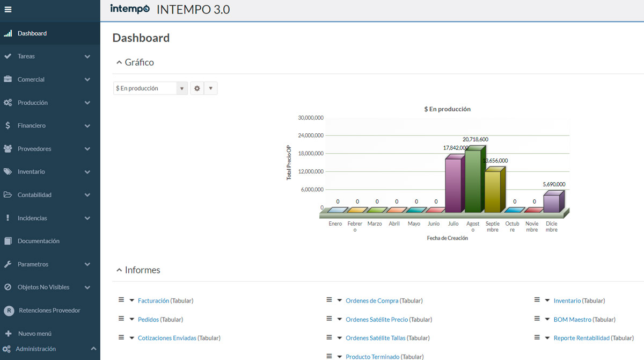Select Retenciones Proveedor menu item
The image size is (644, 360).
[49, 311]
